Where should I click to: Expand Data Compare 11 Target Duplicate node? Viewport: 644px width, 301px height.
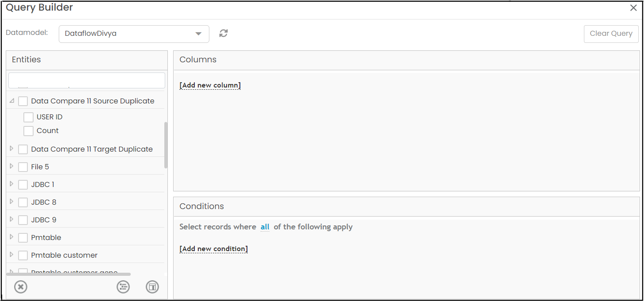[11, 149]
